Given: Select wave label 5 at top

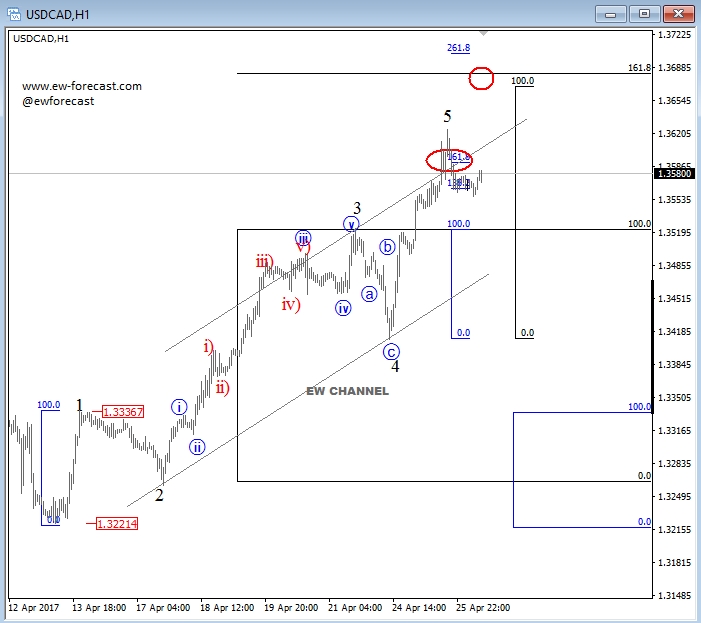Looking at the screenshot, I should tap(447, 117).
